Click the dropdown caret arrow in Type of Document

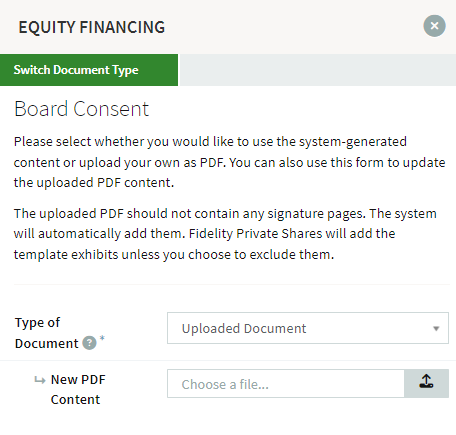coord(436,329)
